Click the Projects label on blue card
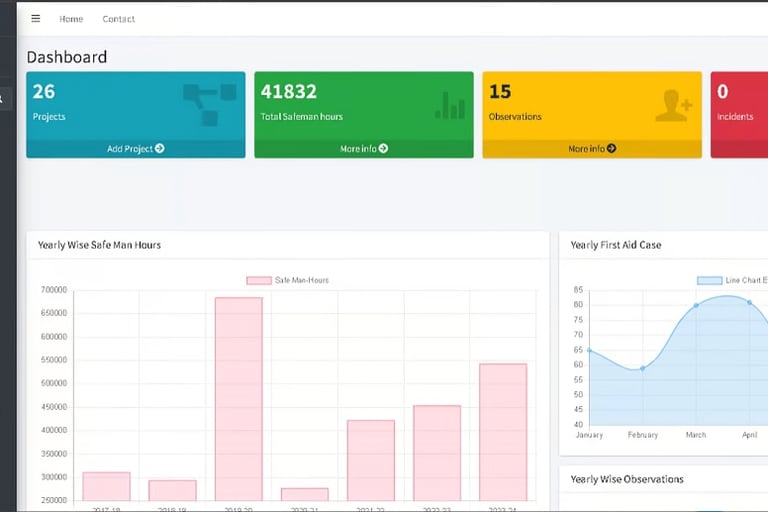Image resolution: width=768 pixels, height=512 pixels. (49, 117)
